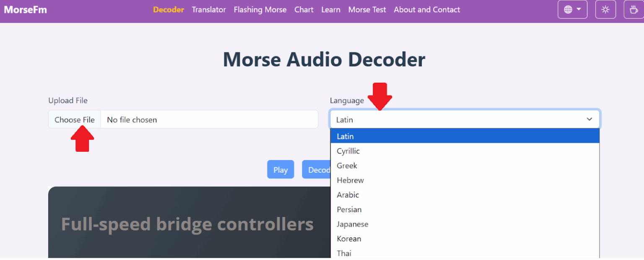This screenshot has height=260, width=644.
Task: Select Hebrew from the language list
Action: coord(350,180)
